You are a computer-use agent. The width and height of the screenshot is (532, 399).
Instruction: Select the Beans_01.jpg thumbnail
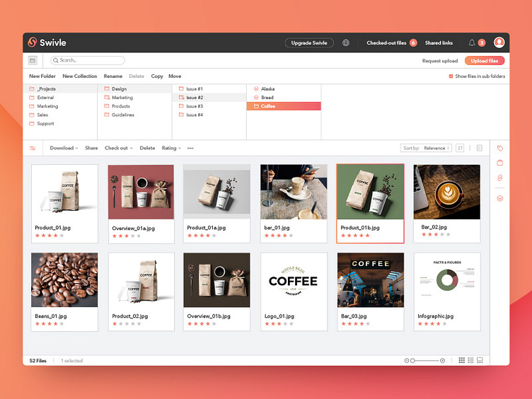(x=64, y=280)
